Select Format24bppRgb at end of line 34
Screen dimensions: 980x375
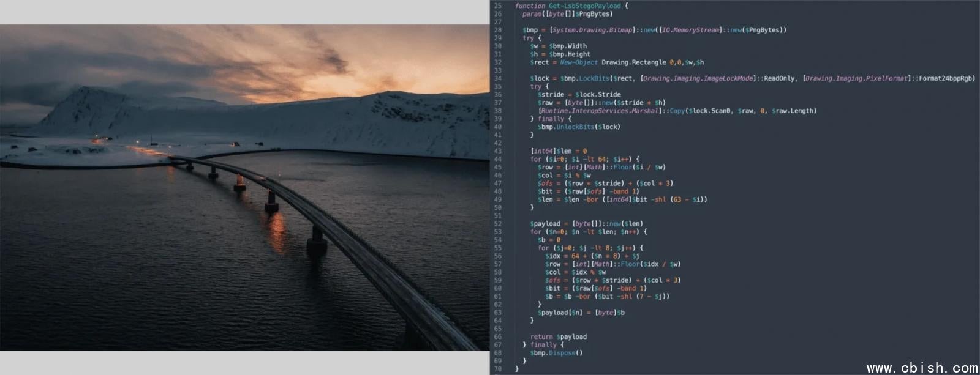point(946,78)
